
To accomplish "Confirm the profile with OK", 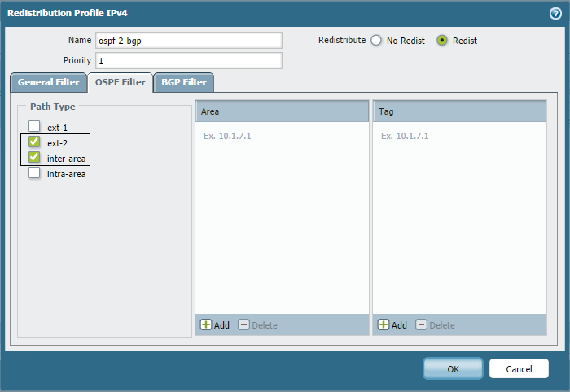I will (x=453, y=368).
